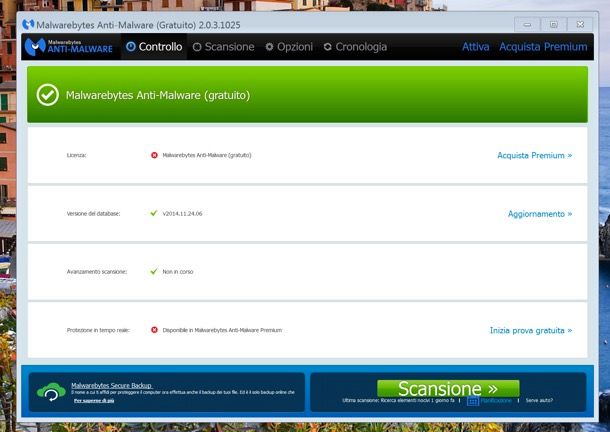Click the Pianificazione link text
Viewport: 610px width, 432px height.
496,400
